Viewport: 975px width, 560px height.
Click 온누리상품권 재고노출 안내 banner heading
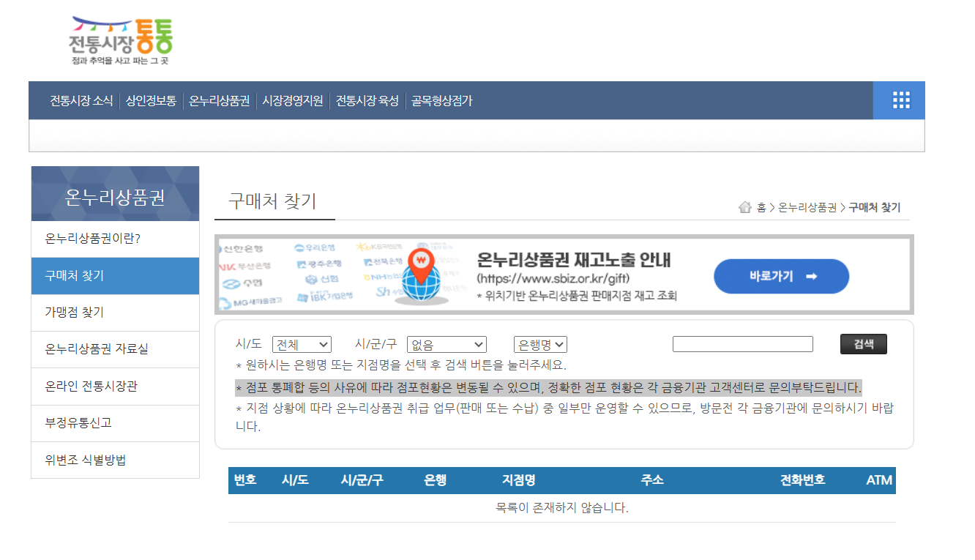[574, 260]
